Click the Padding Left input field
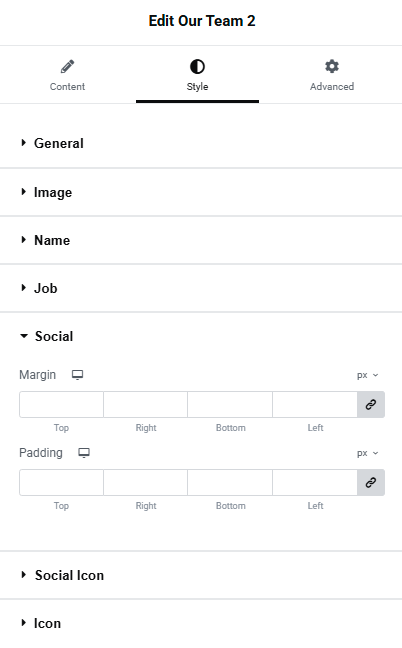Image resolution: width=402 pixels, height=648 pixels. (315, 482)
